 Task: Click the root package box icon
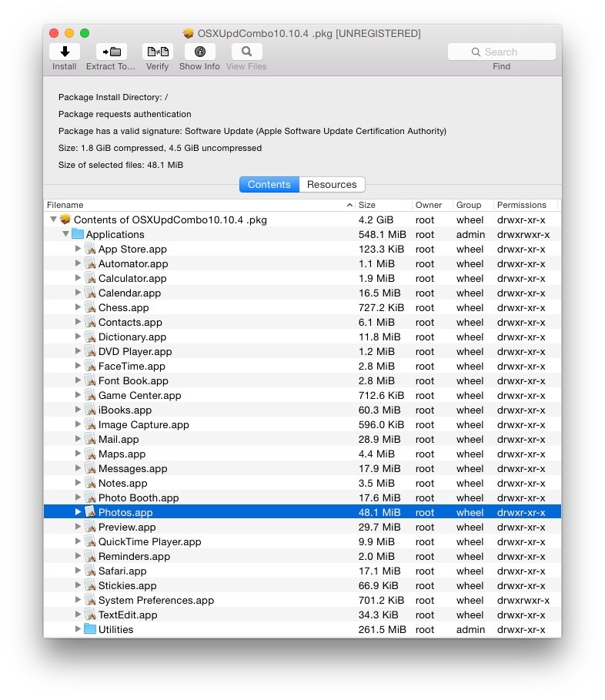pos(65,219)
